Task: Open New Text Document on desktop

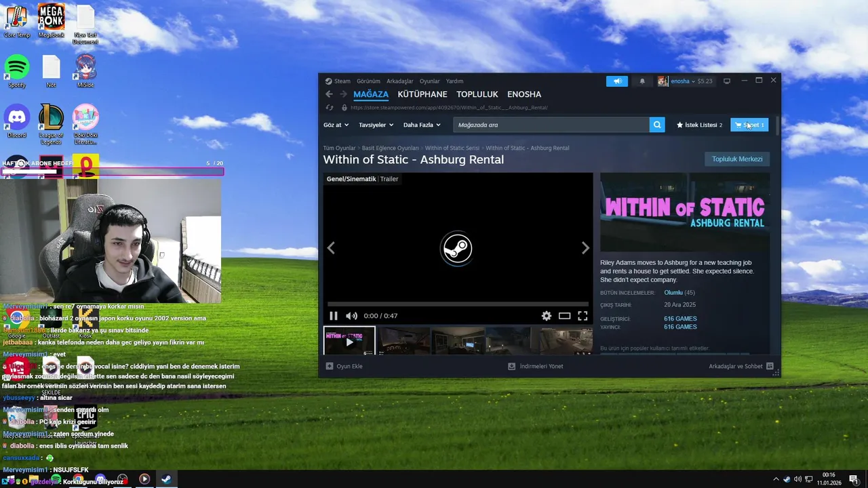Action: [85, 24]
